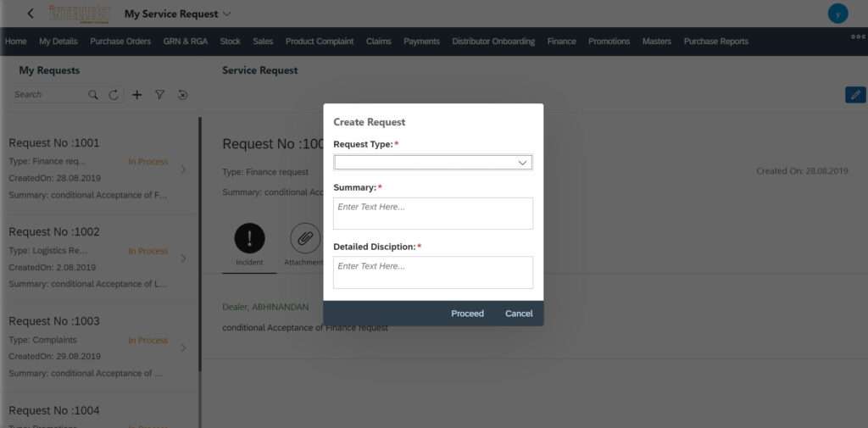The image size is (868, 428).
Task: Click into the Summary text field
Action: (x=433, y=214)
